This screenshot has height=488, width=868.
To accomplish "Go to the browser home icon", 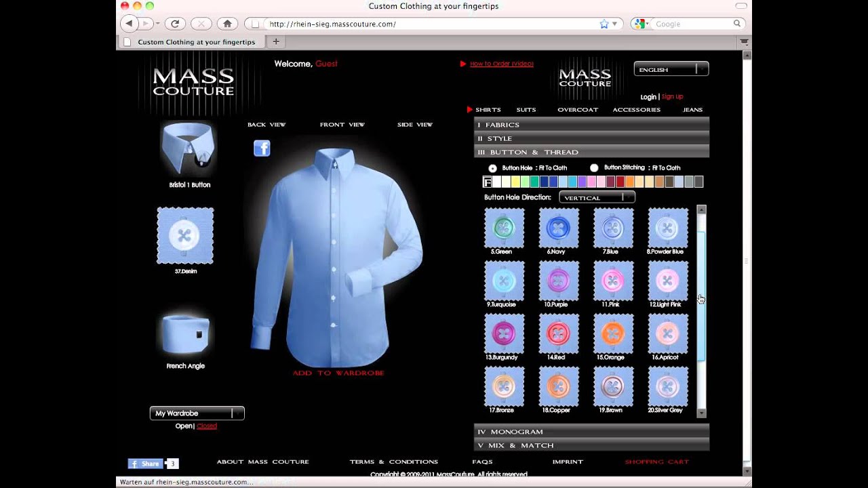I will [227, 24].
